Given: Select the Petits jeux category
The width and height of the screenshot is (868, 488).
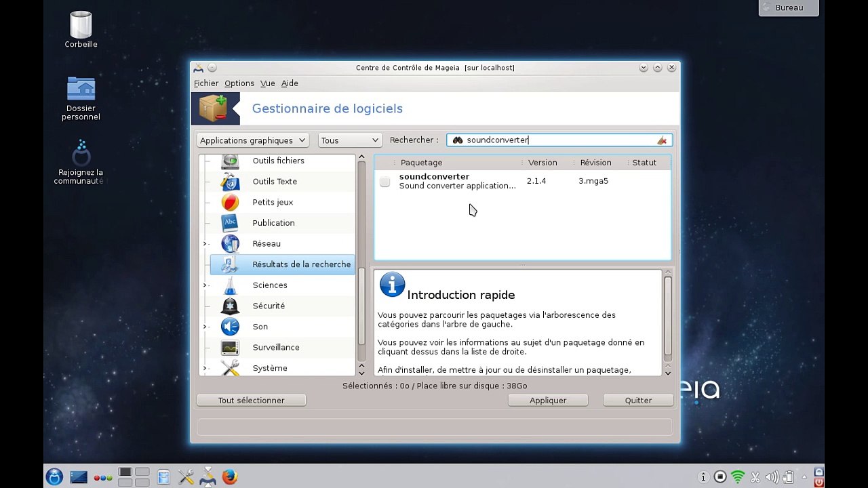Looking at the screenshot, I should click(273, 203).
